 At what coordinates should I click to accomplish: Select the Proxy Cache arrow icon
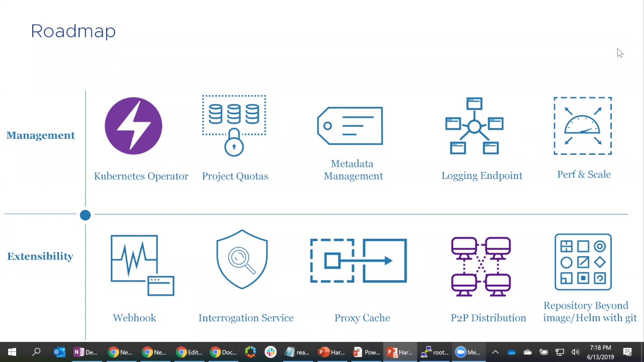point(358,261)
